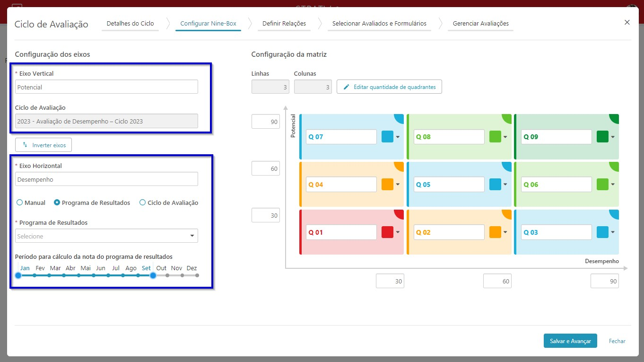Click the dark green swatch of Q 09
Image resolution: width=644 pixels, height=362 pixels.
tap(603, 137)
